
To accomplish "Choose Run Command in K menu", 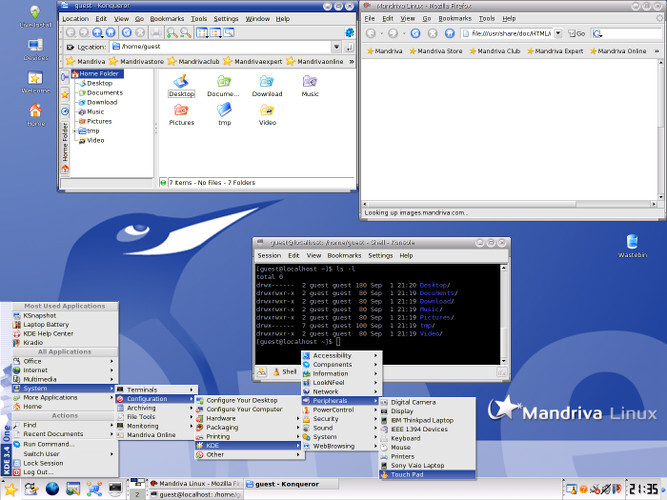I will click(x=64, y=444).
